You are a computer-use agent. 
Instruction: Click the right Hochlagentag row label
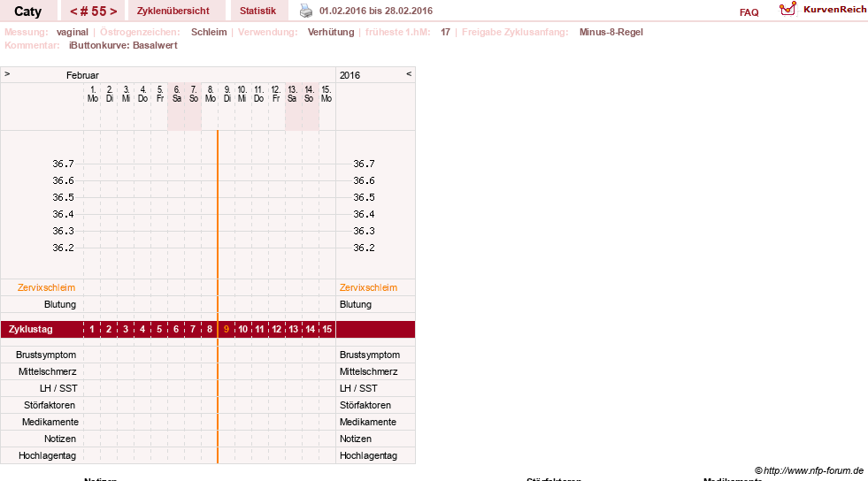pyautogui.click(x=368, y=455)
